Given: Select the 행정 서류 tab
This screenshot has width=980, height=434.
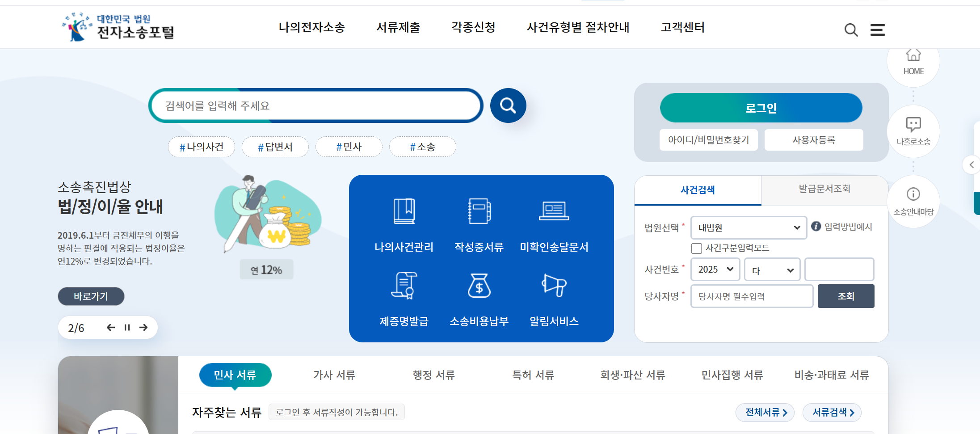Looking at the screenshot, I should [x=433, y=375].
